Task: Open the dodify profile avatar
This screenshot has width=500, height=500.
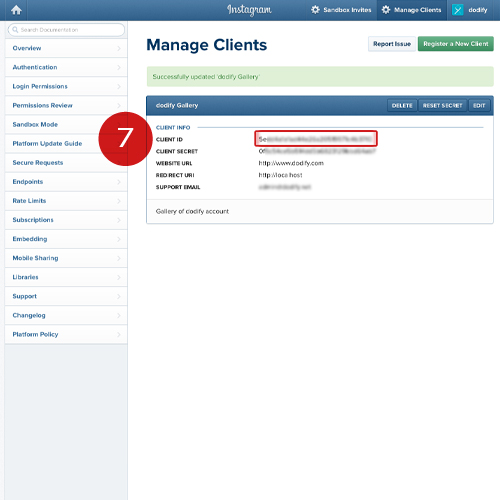Action: pyautogui.click(x=458, y=10)
